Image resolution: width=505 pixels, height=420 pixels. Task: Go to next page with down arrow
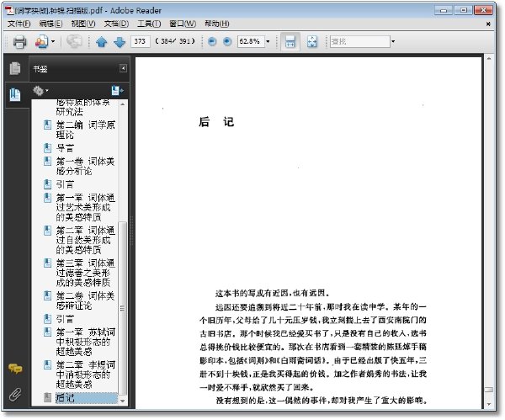click(x=120, y=42)
